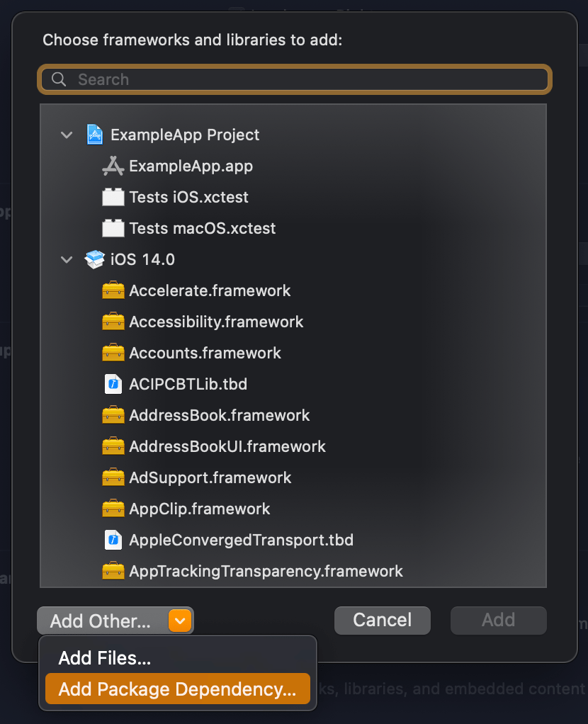Click the ExampleApp.app application icon
The image size is (588, 724).
(x=113, y=166)
